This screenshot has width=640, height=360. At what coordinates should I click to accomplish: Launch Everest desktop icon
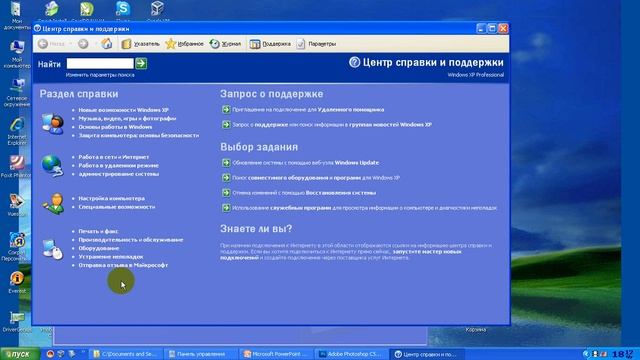(x=17, y=282)
